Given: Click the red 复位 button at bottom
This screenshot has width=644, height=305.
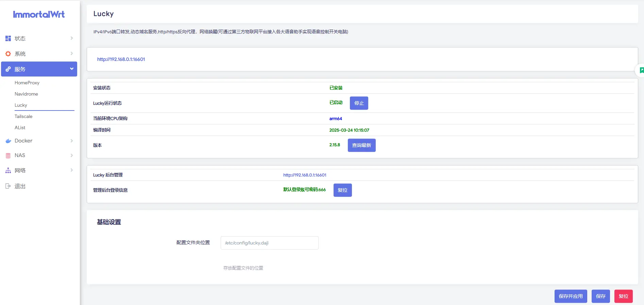Looking at the screenshot, I should coord(623,296).
